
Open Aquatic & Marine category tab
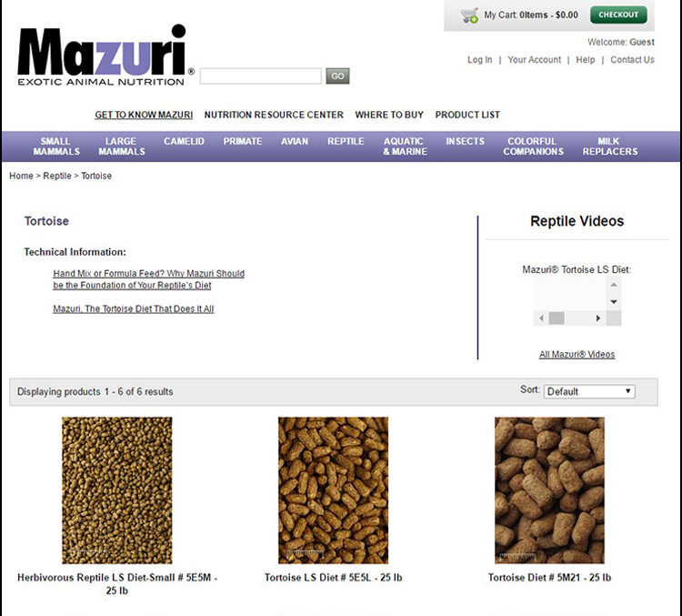click(405, 146)
